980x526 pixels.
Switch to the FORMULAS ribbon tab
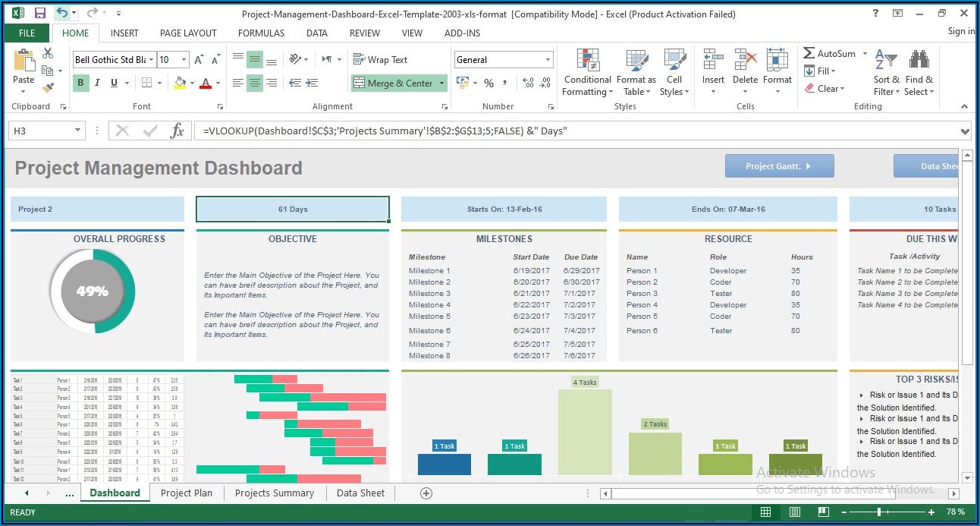(261, 33)
